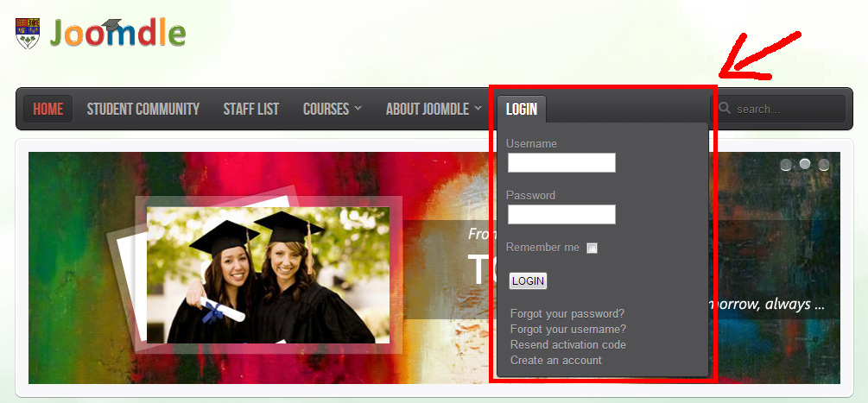Click the Joomdle logo
The image size is (868, 403).
(x=117, y=34)
